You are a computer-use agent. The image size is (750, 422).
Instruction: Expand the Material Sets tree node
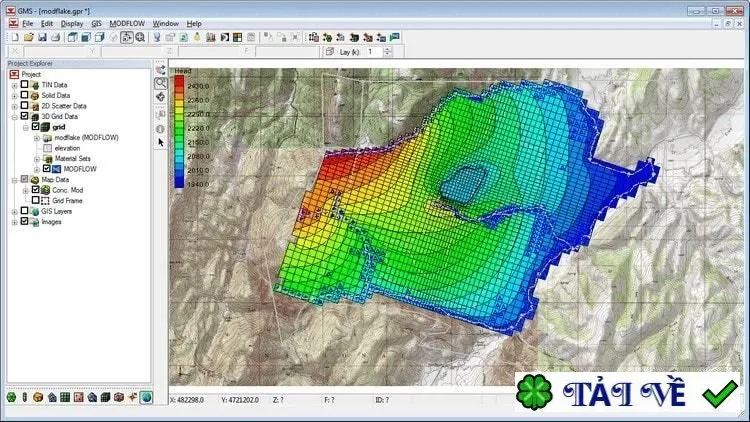tap(37, 159)
